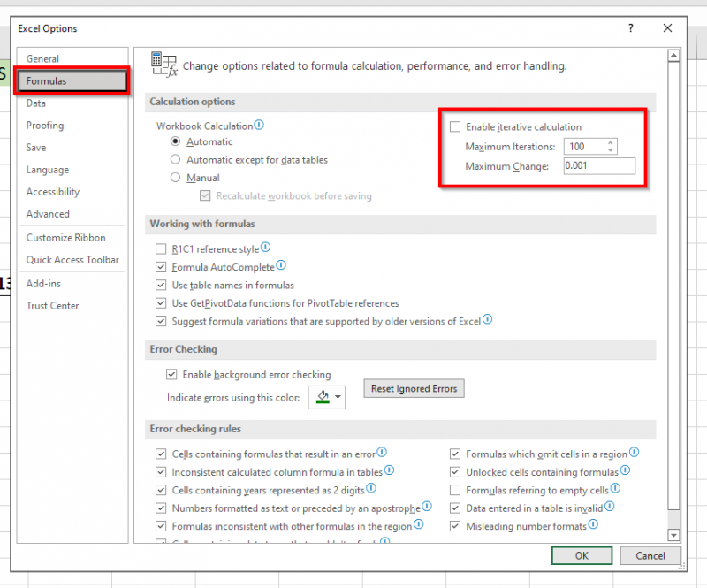707x588 pixels.
Task: Enable iterative calculation
Action: click(455, 126)
